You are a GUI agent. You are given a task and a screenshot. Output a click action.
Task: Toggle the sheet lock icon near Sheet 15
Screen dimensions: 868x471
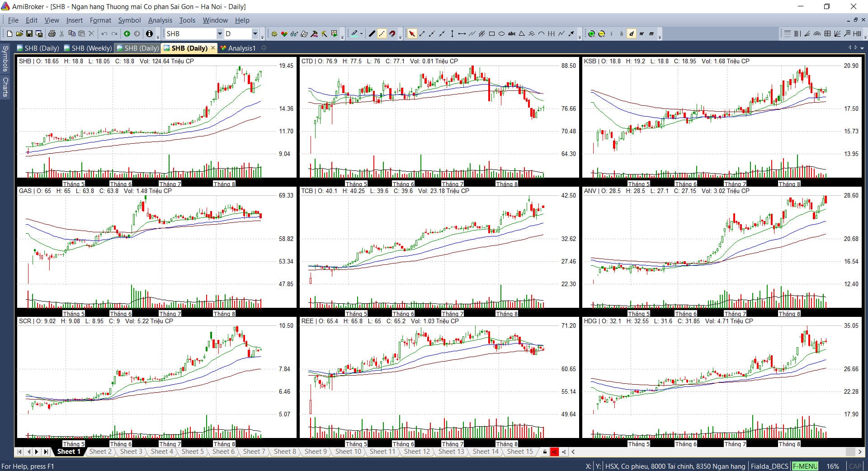pos(545,452)
